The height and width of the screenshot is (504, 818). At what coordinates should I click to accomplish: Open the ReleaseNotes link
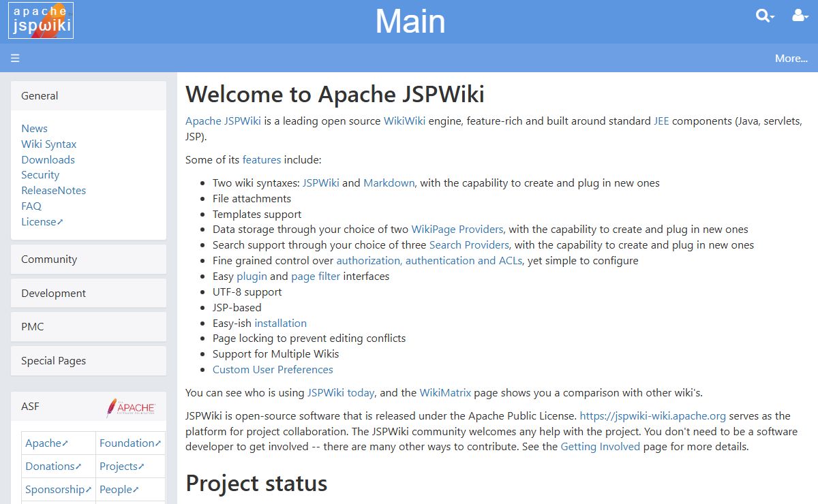point(53,191)
